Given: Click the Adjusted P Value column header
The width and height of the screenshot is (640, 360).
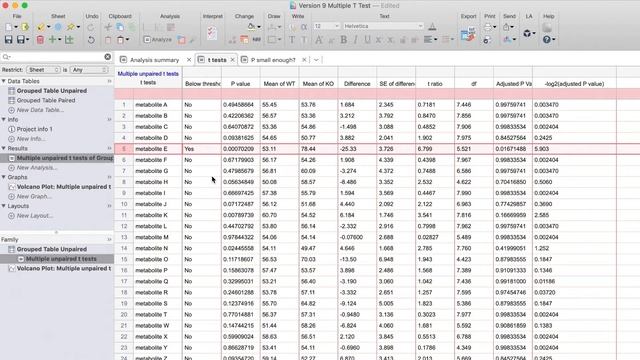Looking at the screenshot, I should point(513,84).
